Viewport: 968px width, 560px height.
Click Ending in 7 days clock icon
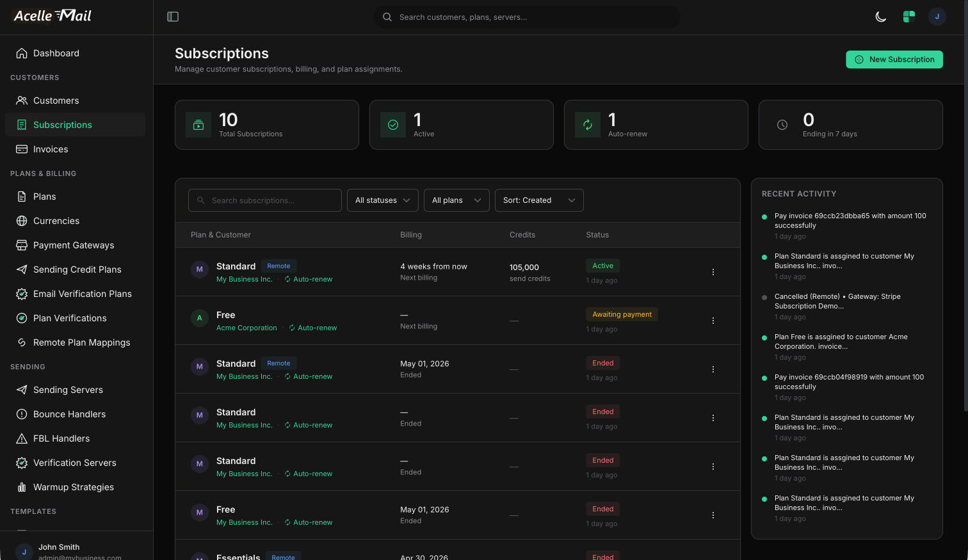[x=782, y=125]
